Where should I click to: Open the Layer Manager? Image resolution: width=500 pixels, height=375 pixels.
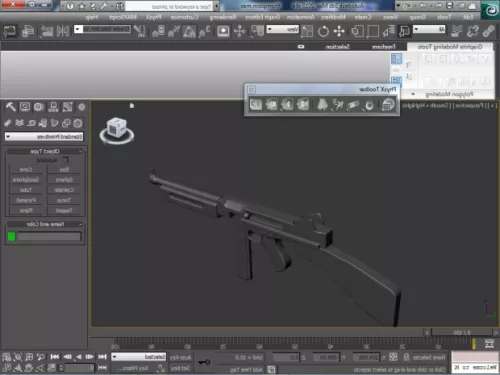click(28, 31)
